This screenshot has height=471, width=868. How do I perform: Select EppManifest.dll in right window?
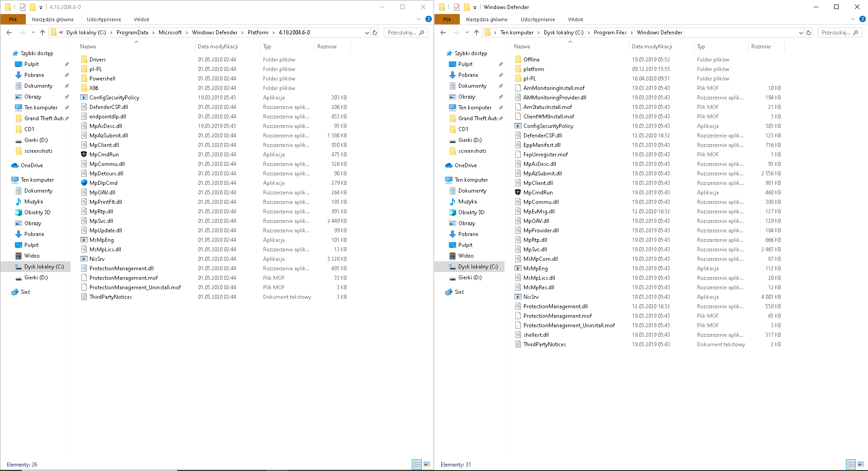pyautogui.click(x=542, y=145)
